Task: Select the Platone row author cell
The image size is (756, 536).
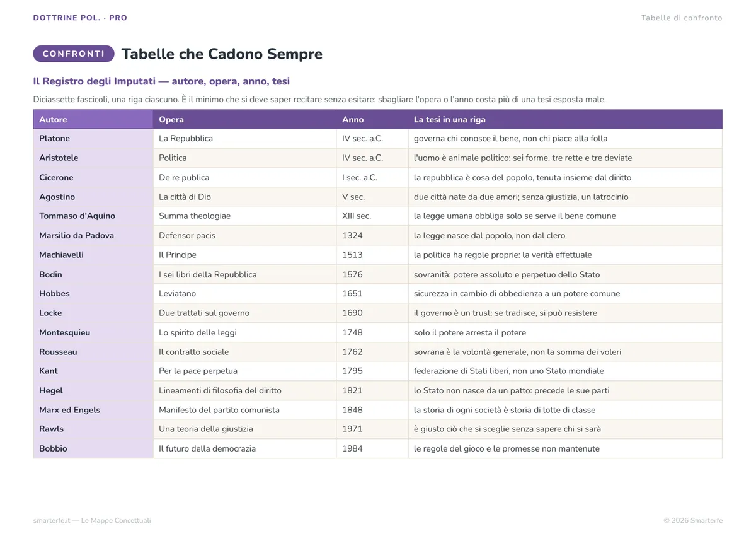Action: click(93, 139)
